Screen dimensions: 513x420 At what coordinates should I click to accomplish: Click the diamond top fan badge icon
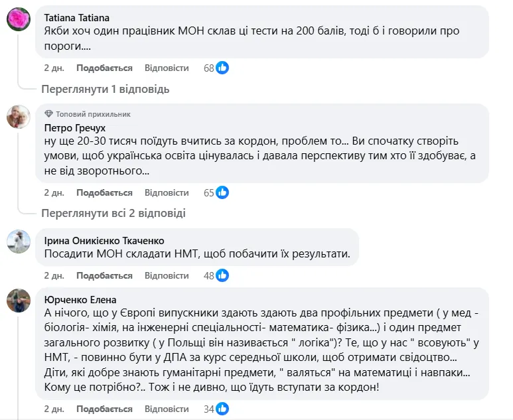coord(48,113)
